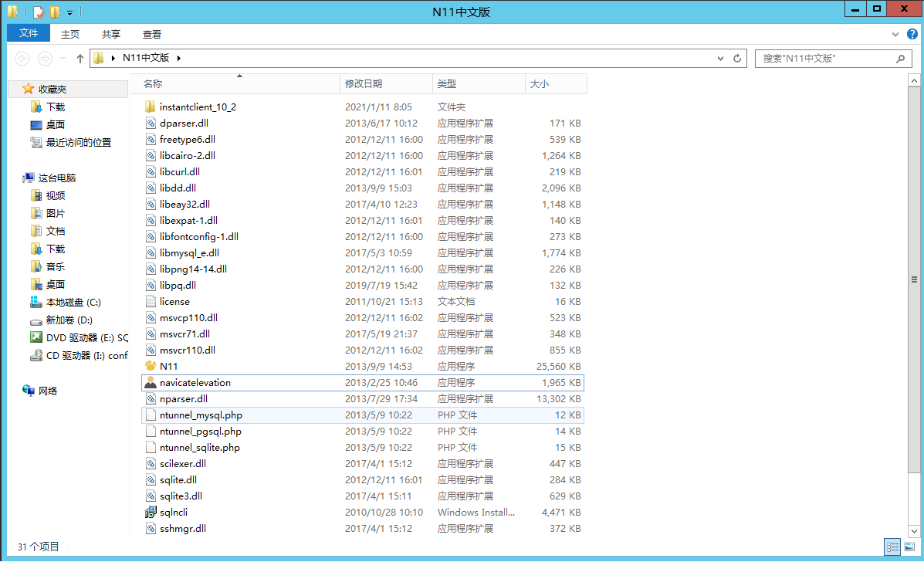Image resolution: width=924 pixels, height=562 pixels.
Task: Open the address bar history dropdown
Action: [721, 59]
